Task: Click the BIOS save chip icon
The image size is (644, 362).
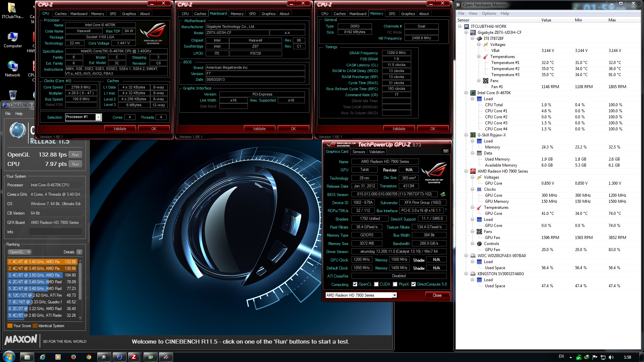Action: click(x=443, y=194)
